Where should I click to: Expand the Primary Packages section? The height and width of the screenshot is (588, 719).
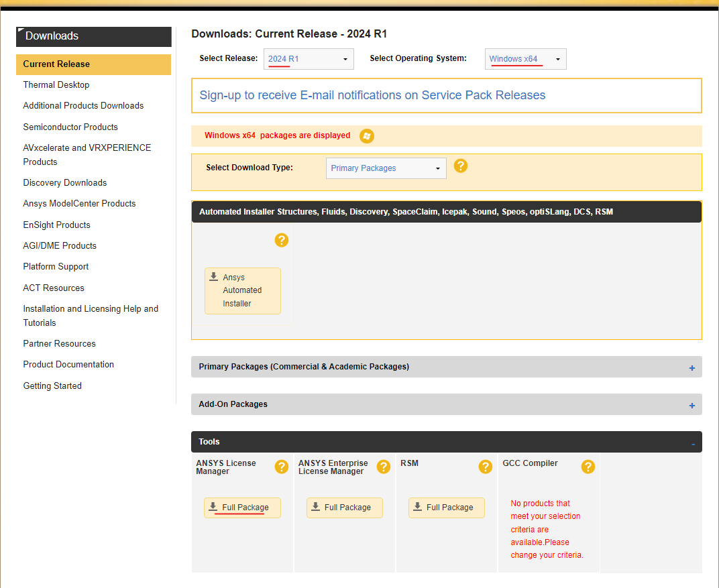[692, 368]
